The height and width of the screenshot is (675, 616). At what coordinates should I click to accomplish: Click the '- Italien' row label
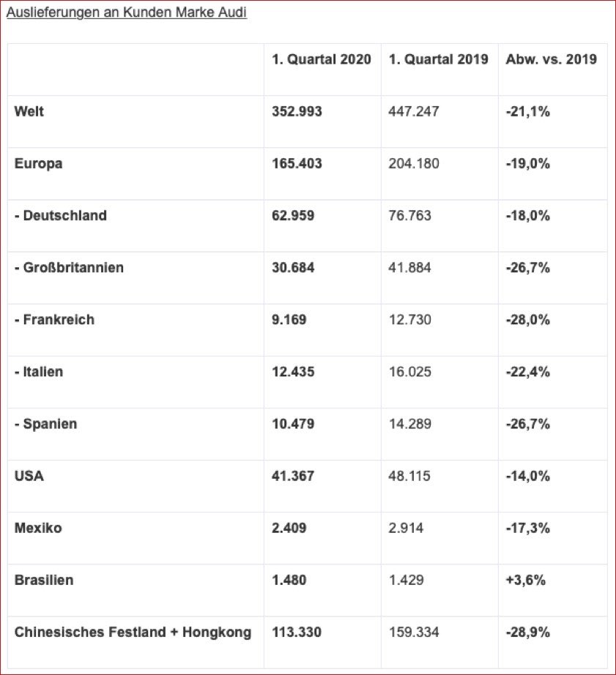pos(39,371)
